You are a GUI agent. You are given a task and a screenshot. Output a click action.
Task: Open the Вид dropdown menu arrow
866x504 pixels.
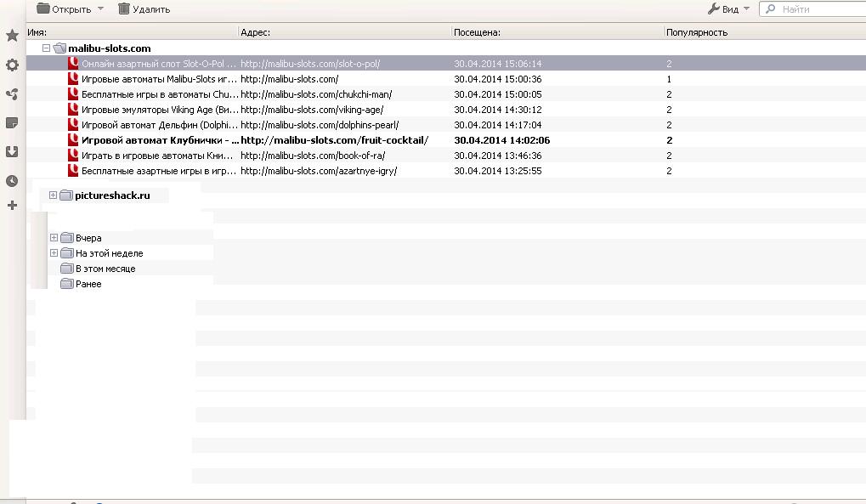tap(747, 8)
